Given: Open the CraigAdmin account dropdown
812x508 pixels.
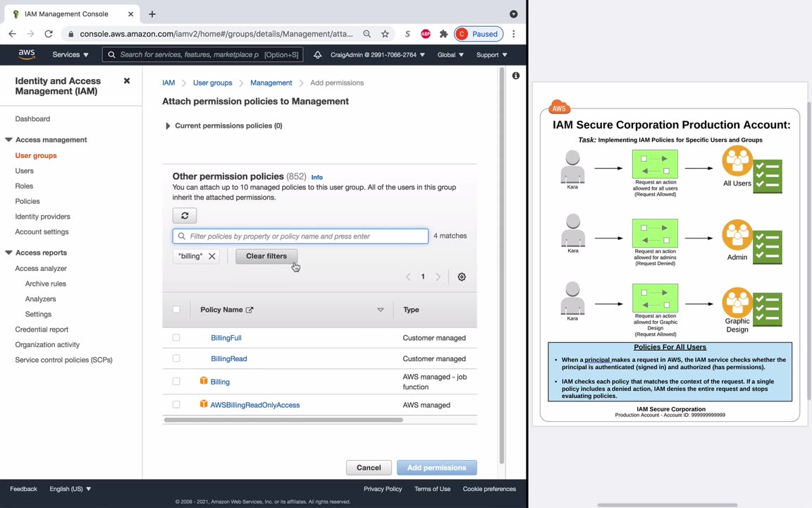Looking at the screenshot, I should [378, 54].
